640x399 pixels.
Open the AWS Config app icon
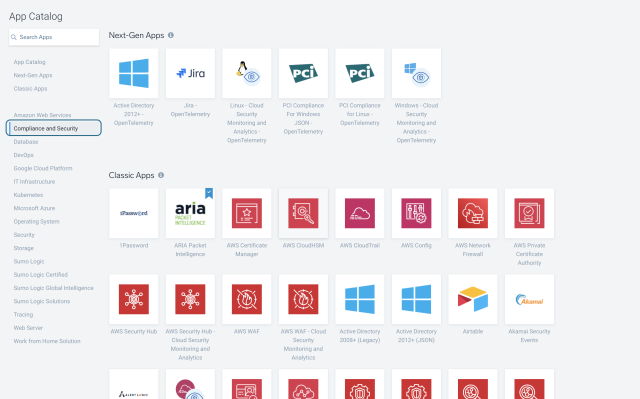[x=416, y=213]
